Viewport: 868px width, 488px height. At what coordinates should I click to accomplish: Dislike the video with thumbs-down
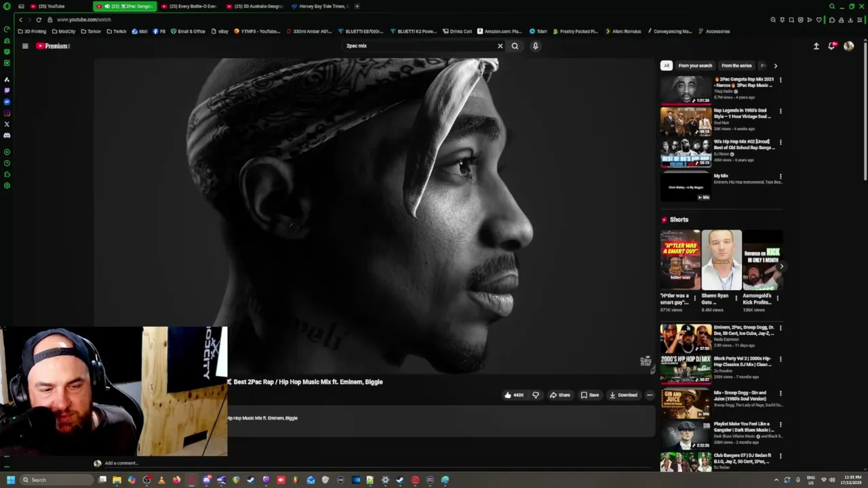536,395
